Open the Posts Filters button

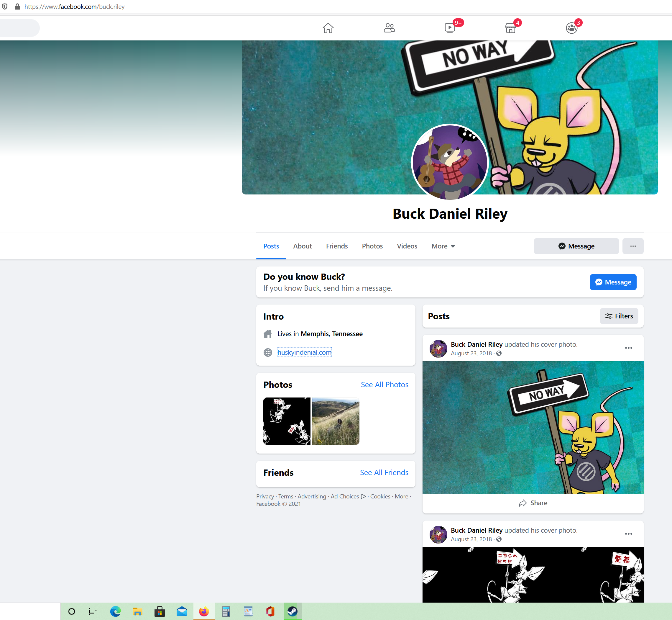tap(619, 316)
